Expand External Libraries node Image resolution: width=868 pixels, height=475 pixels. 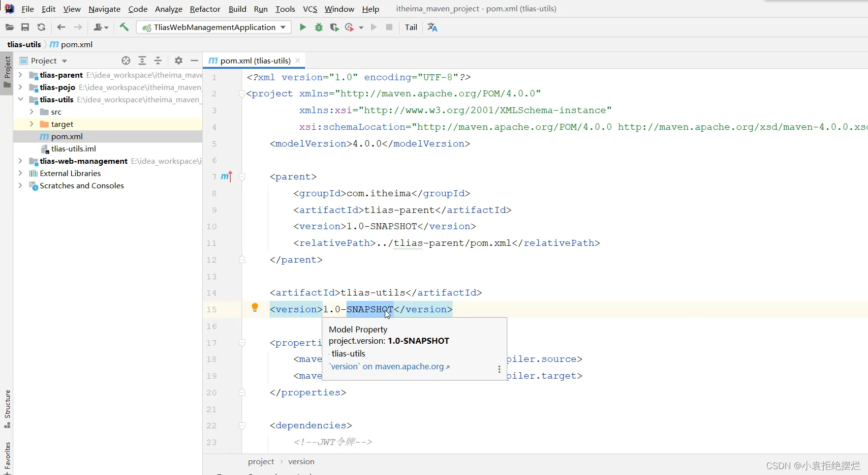click(x=20, y=173)
